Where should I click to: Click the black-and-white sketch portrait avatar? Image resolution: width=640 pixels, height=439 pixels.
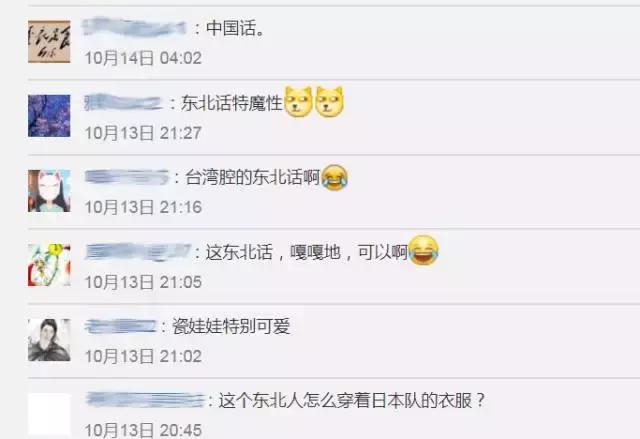49,340
